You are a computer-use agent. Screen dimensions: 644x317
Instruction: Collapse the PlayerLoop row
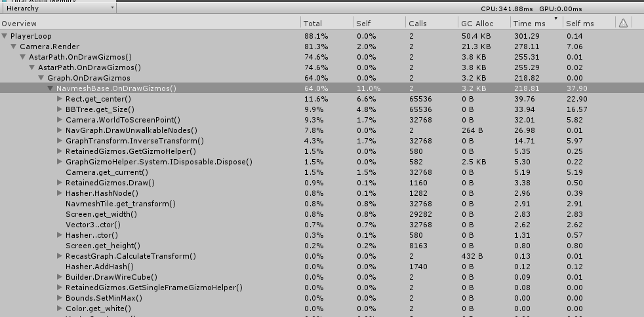(x=5, y=36)
